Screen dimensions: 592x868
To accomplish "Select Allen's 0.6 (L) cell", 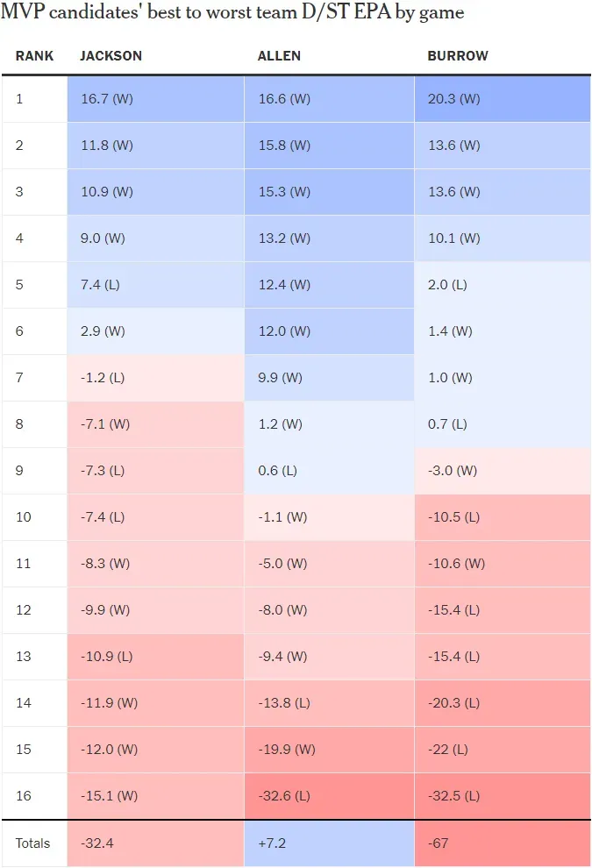I will point(277,471).
